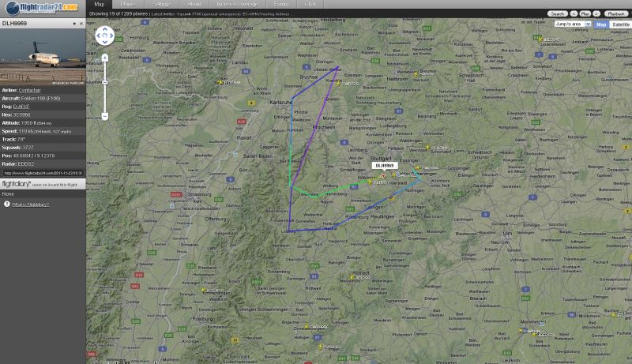The height and width of the screenshot is (364, 632).
Task: Click the Playback button
Action: pos(616,13)
